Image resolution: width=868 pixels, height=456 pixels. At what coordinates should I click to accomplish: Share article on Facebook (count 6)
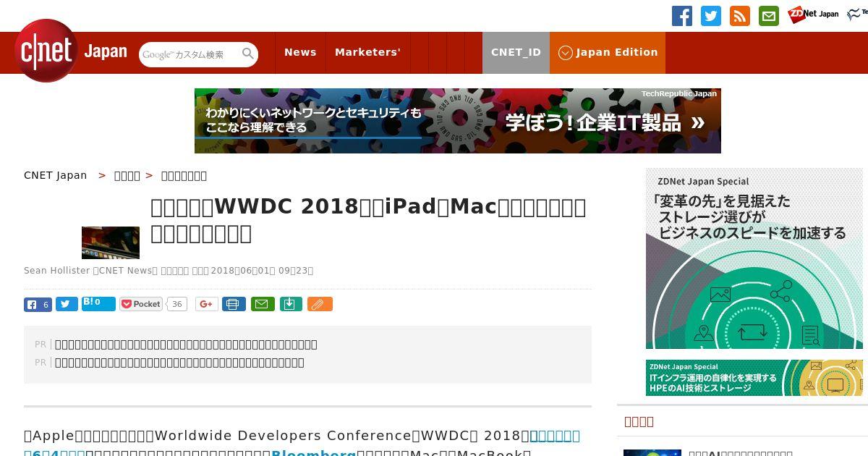click(x=38, y=305)
